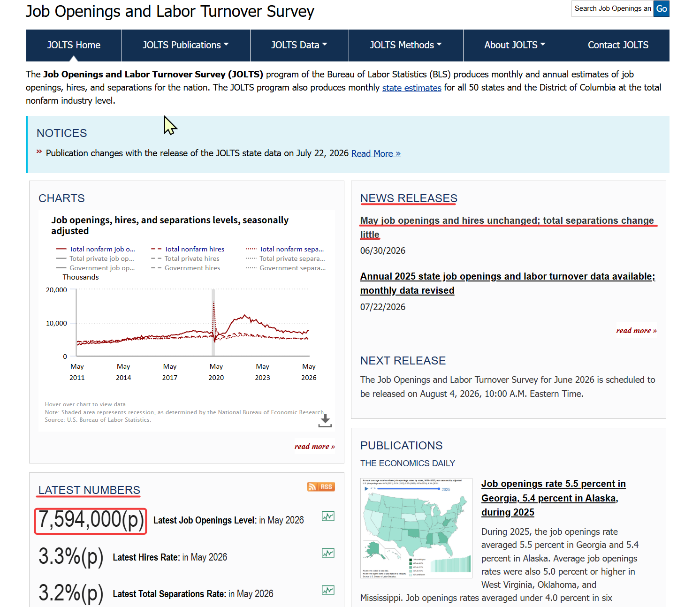The image size is (700, 607).
Task: Expand the JOLTS Data menu
Action: coord(299,45)
